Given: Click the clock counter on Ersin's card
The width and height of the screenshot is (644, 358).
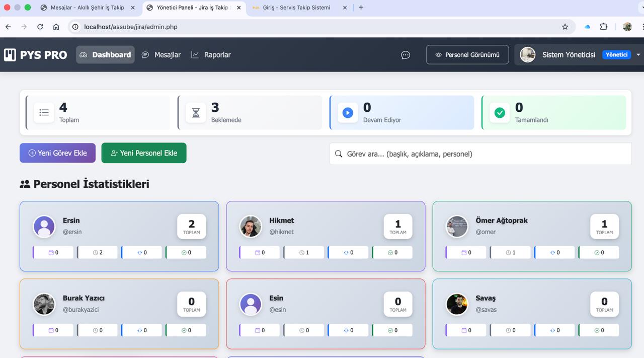Looking at the screenshot, I should (x=97, y=252).
